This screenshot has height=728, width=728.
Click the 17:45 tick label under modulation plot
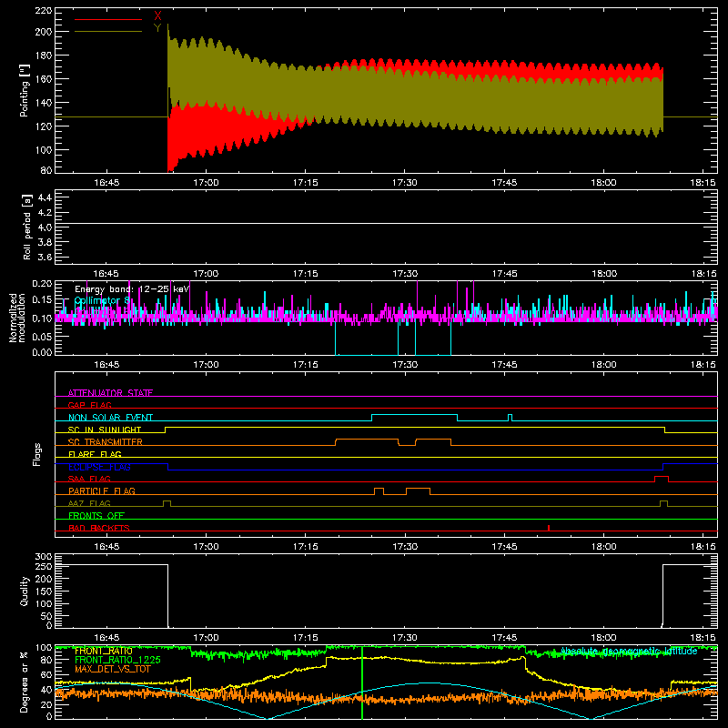tap(504, 365)
